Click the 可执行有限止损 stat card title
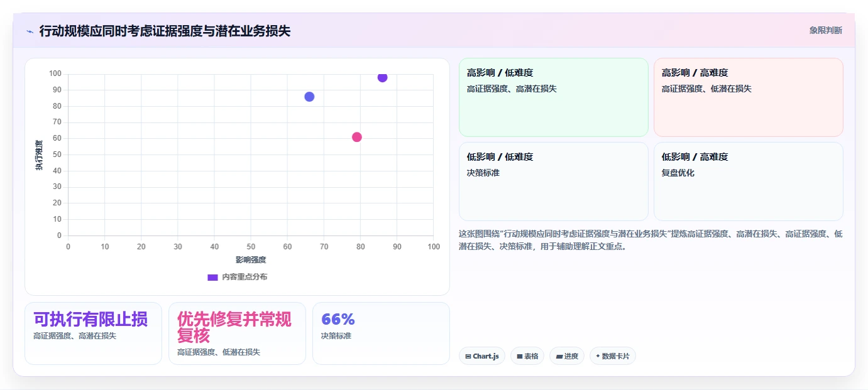This screenshot has width=868, height=390. point(91,320)
